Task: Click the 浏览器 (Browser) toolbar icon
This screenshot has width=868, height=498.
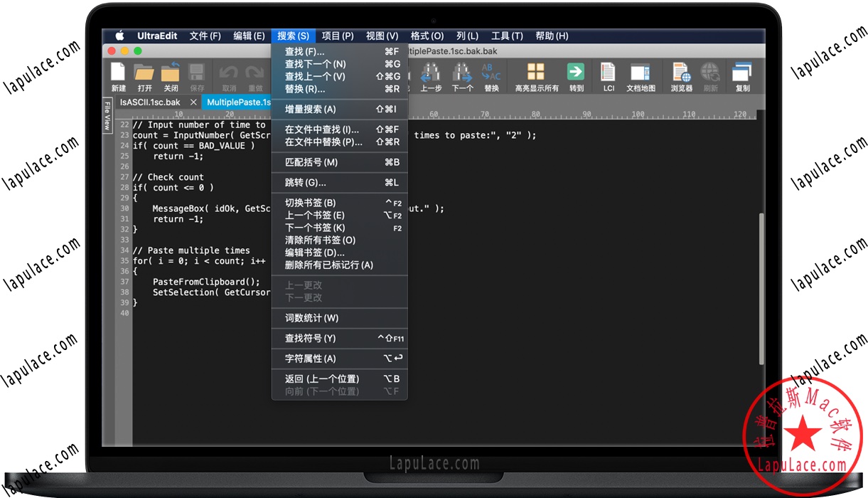Action: [681, 73]
